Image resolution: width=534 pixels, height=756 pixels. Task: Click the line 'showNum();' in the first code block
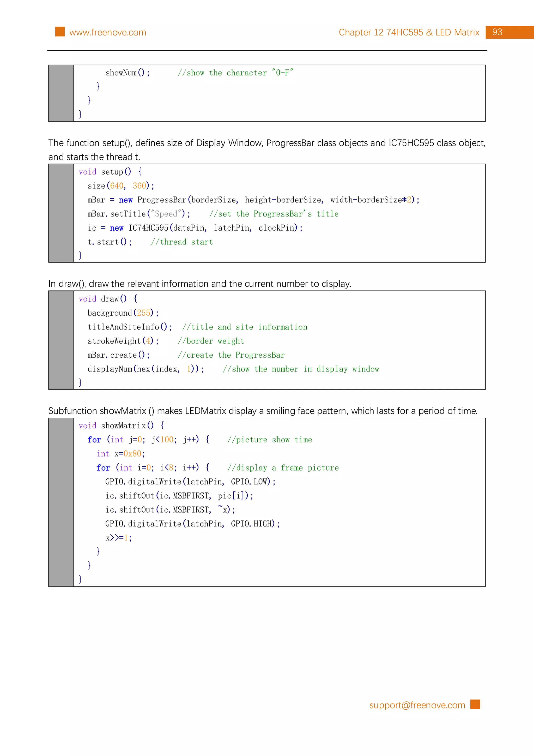click(x=128, y=73)
